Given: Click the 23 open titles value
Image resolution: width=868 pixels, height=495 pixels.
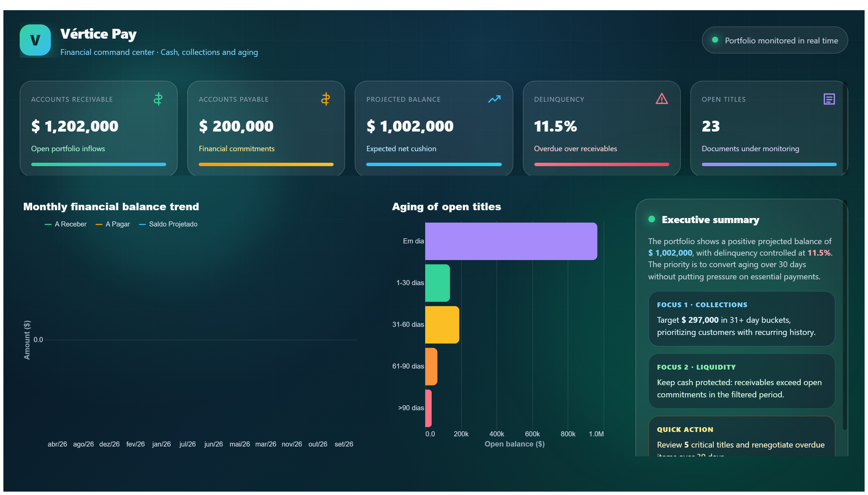Looking at the screenshot, I should tap(711, 126).
